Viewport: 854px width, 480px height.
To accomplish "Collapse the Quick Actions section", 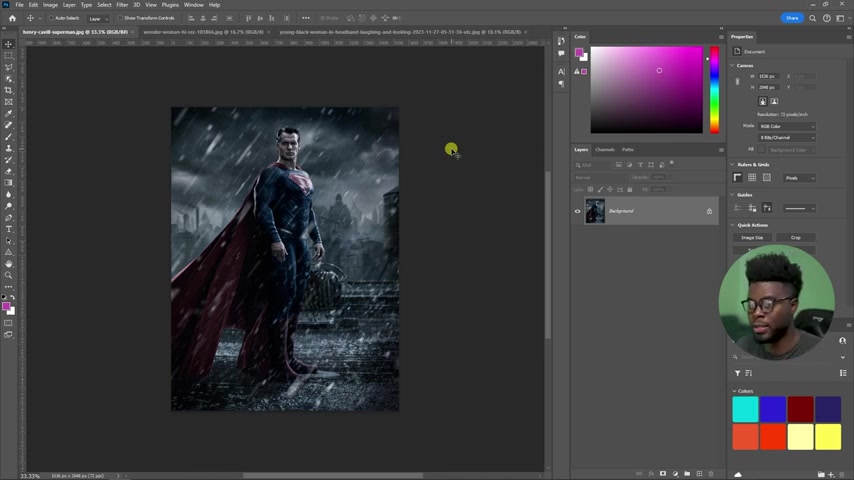I will [x=733, y=225].
